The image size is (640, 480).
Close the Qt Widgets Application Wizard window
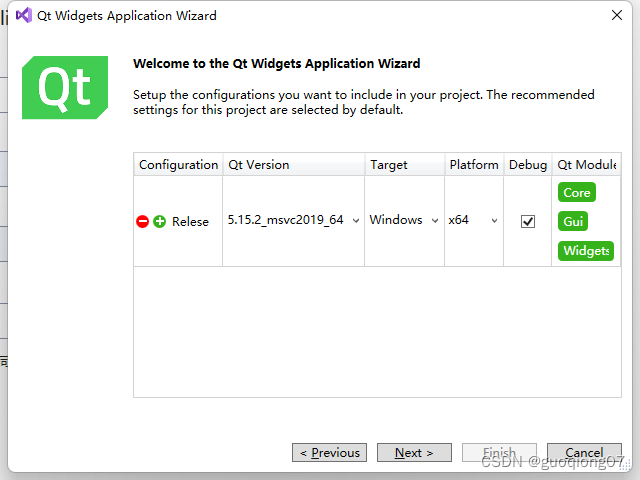(x=617, y=15)
